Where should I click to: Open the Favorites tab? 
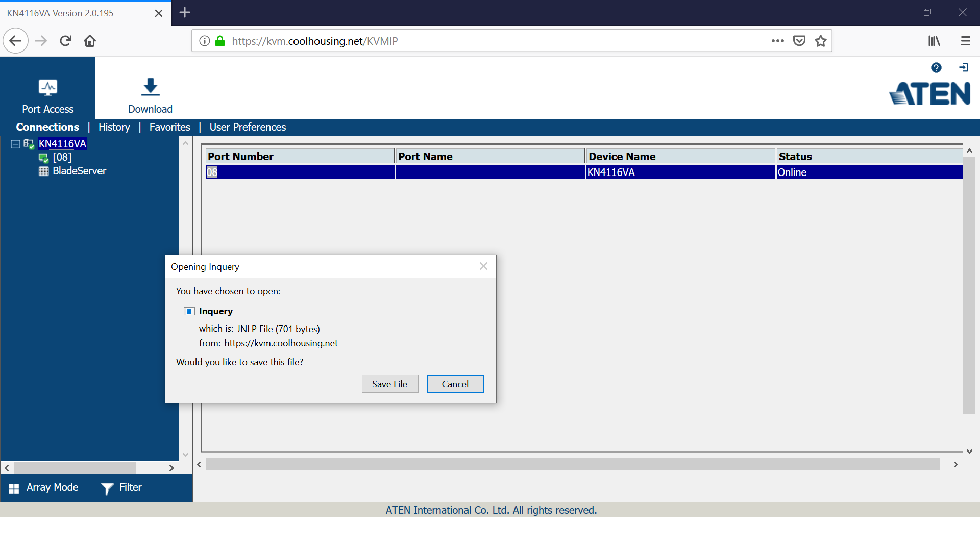click(x=169, y=127)
